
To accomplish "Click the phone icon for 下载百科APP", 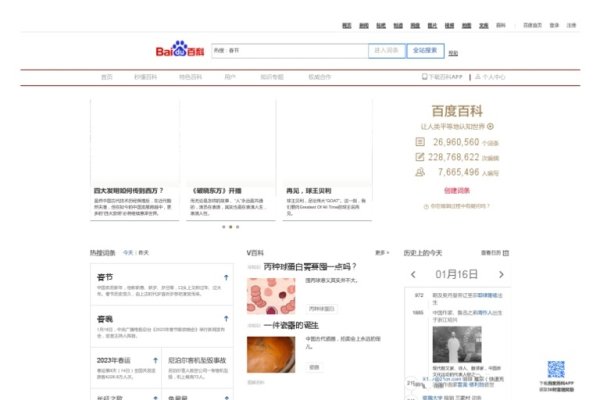I will 424,77.
